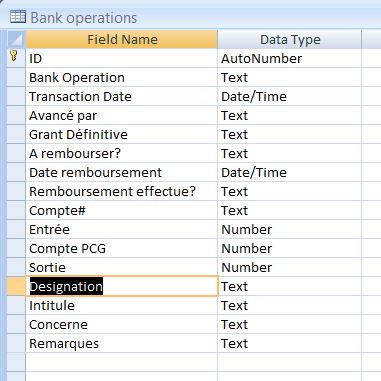
Task: Click the select-all corner box of the grid
Action: (16, 39)
